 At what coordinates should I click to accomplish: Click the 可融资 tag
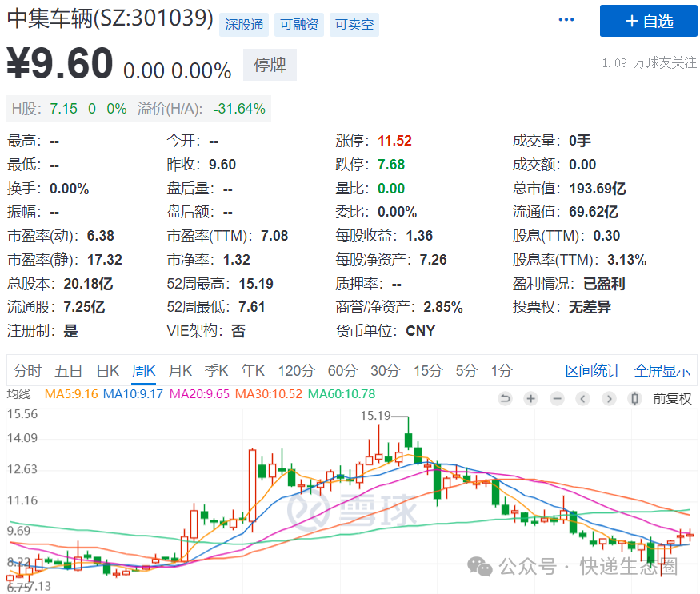[299, 25]
